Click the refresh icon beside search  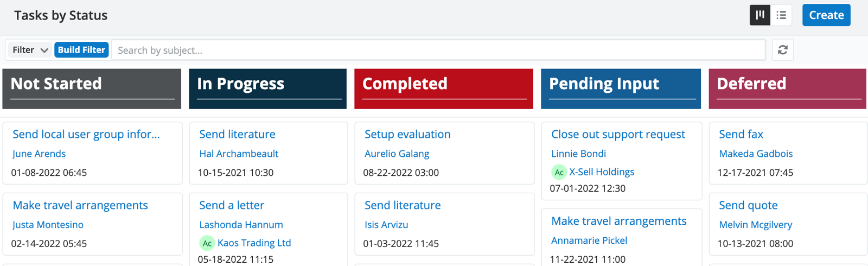pos(782,50)
